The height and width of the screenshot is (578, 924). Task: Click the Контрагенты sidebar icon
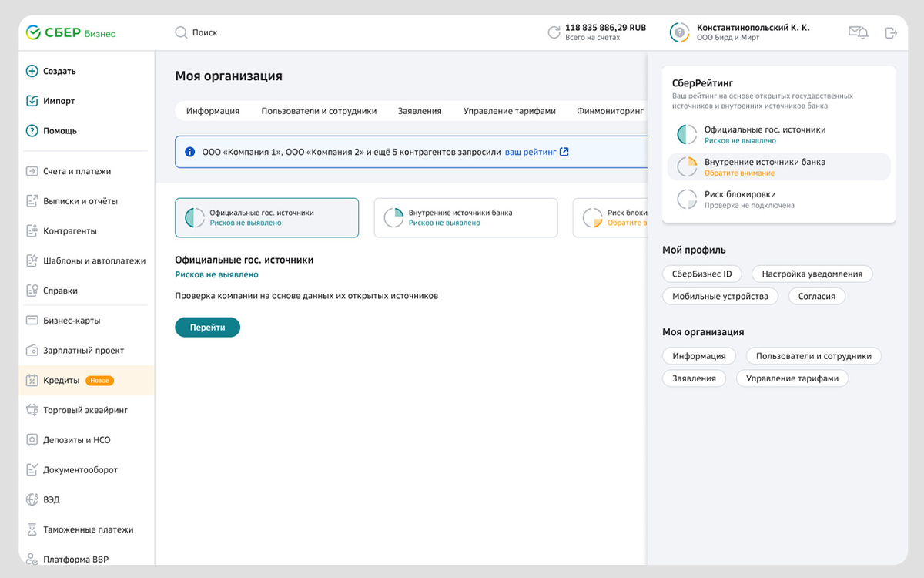click(32, 230)
